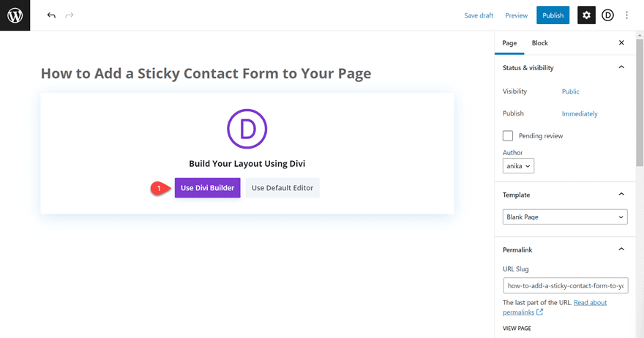Switch to the Page tab
644x338 pixels.
(509, 42)
